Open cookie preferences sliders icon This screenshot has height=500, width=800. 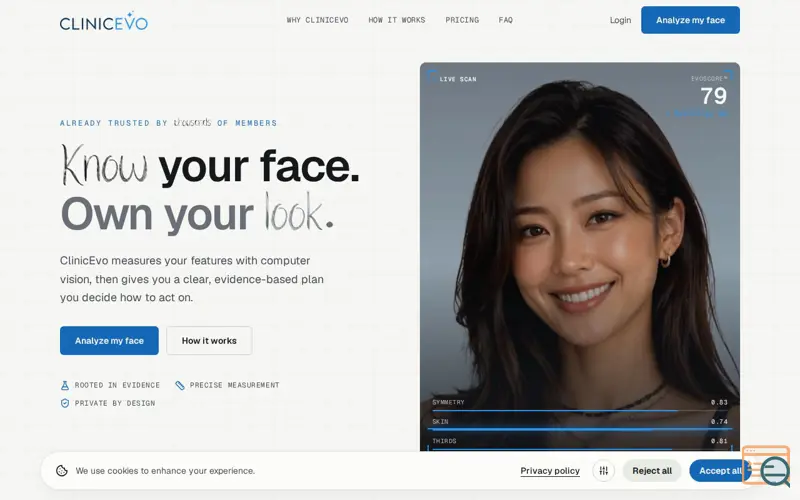coord(604,470)
